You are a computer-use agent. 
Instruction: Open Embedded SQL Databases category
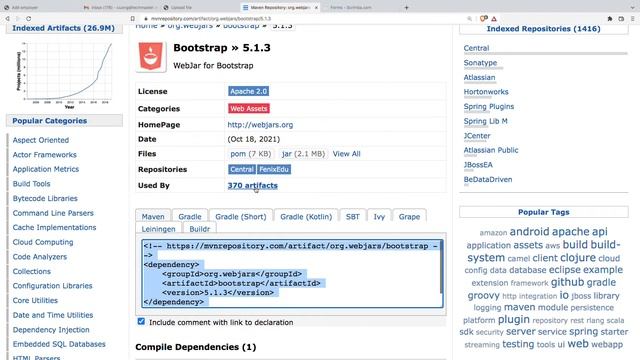pos(59,344)
